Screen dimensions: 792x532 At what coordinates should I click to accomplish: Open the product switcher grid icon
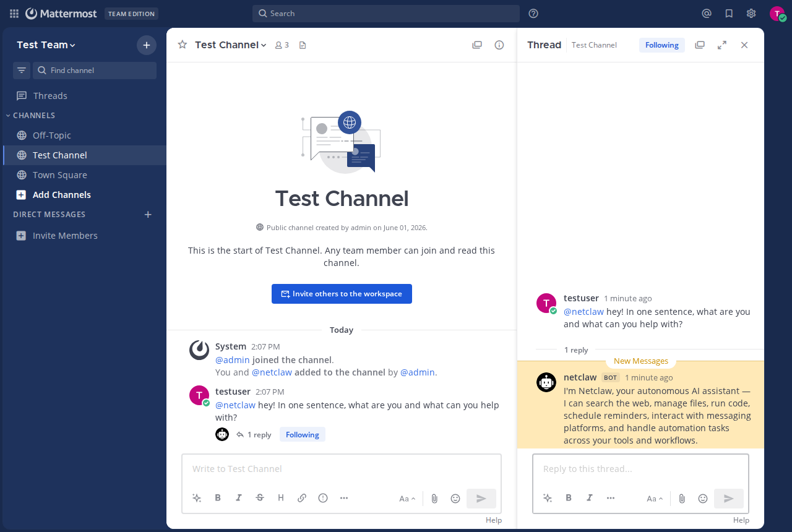[14, 14]
